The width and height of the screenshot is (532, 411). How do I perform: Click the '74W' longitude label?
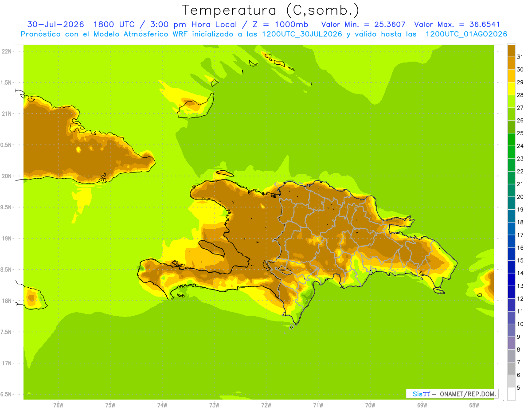pyautogui.click(x=162, y=405)
